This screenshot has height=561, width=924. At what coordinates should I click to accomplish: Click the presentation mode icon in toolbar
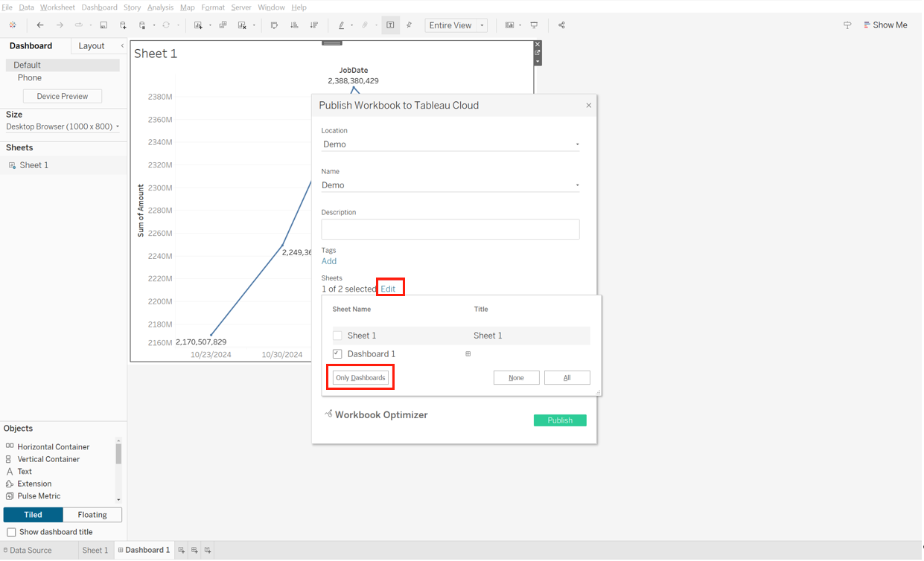click(x=534, y=25)
